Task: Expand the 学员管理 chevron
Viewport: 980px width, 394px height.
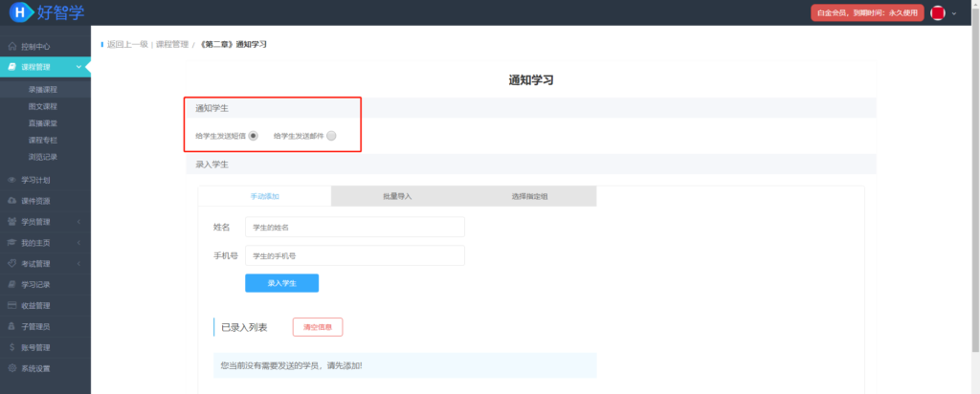Action: pyautogui.click(x=78, y=222)
